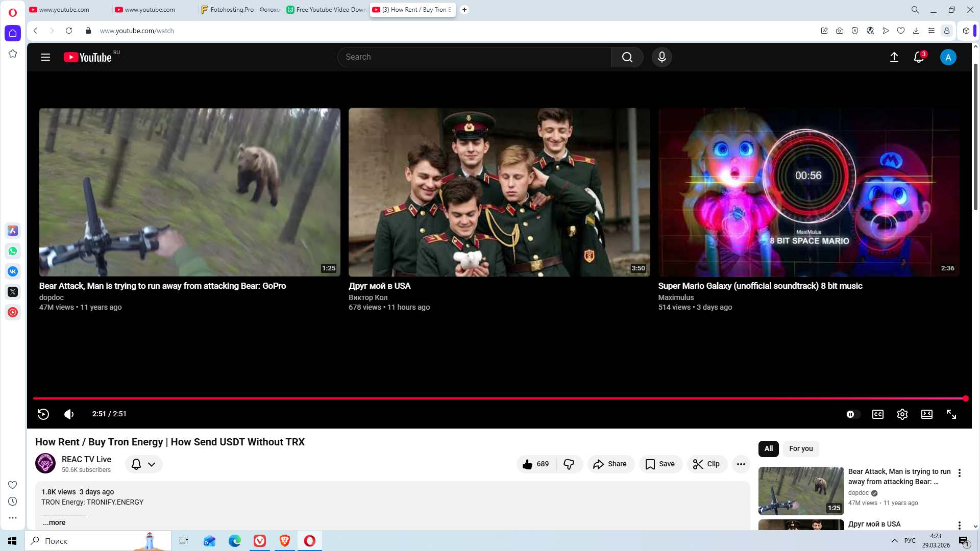Open video settings gear
The width and height of the screenshot is (980, 551).
coord(902,414)
